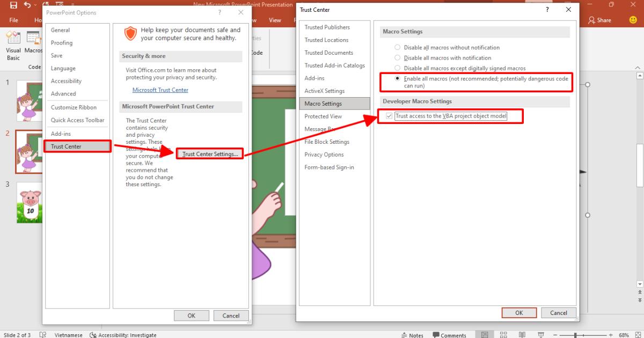Click the 68% zoom level
The width and height of the screenshot is (644, 338).
tap(624, 335)
